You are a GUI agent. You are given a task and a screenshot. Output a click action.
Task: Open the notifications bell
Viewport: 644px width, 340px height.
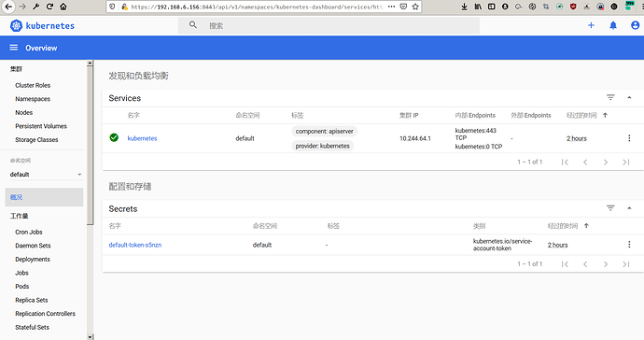[x=613, y=25]
